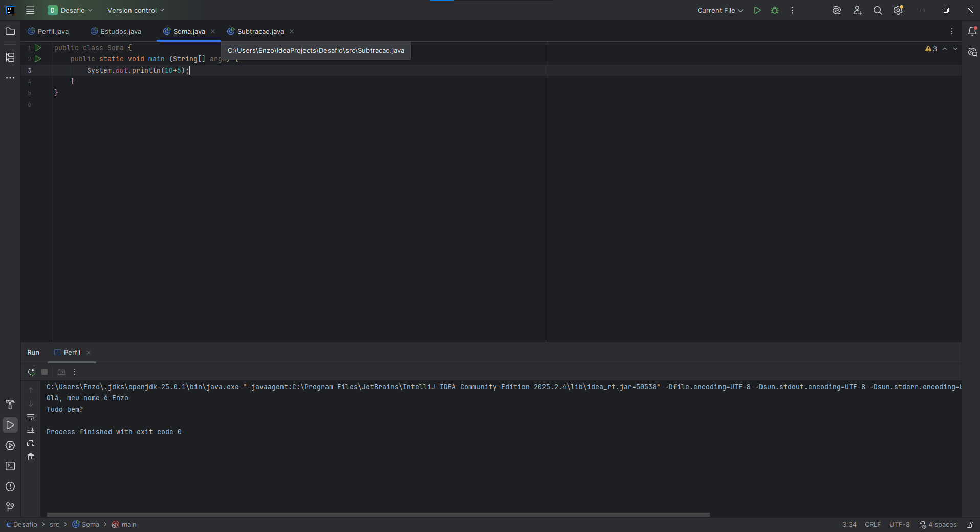
Task: Click the UTF-8 encoding in status bar
Action: point(899,525)
